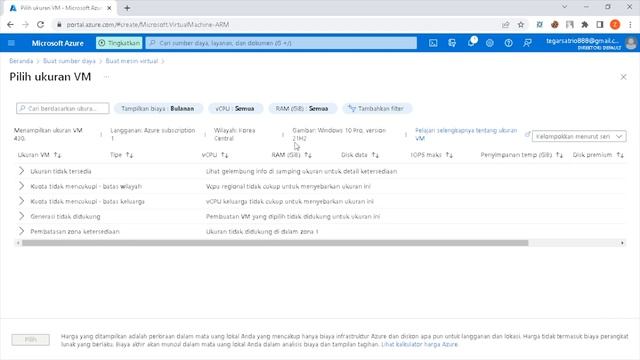Open Pelajari selengkapnya tentang ukuran VM link
640x360 pixels.
point(466,134)
